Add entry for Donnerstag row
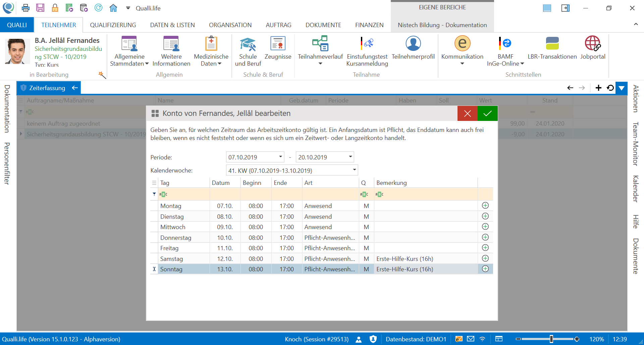This screenshot has height=345, width=644. [x=485, y=237]
